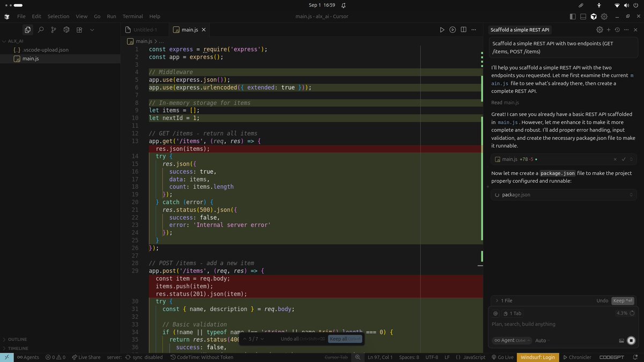Show more sidebar views chevron
Image resolution: width=644 pixels, height=362 pixels.
click(93, 30)
